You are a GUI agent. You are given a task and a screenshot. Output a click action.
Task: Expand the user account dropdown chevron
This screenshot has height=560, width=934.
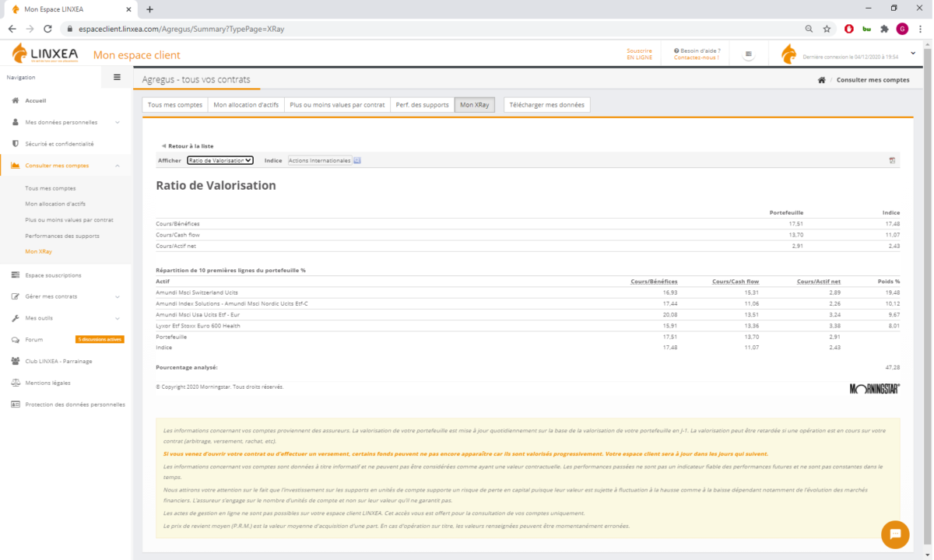(912, 54)
